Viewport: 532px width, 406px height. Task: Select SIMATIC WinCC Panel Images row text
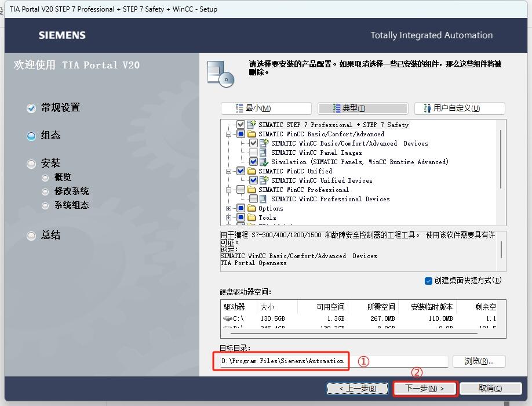click(316, 153)
